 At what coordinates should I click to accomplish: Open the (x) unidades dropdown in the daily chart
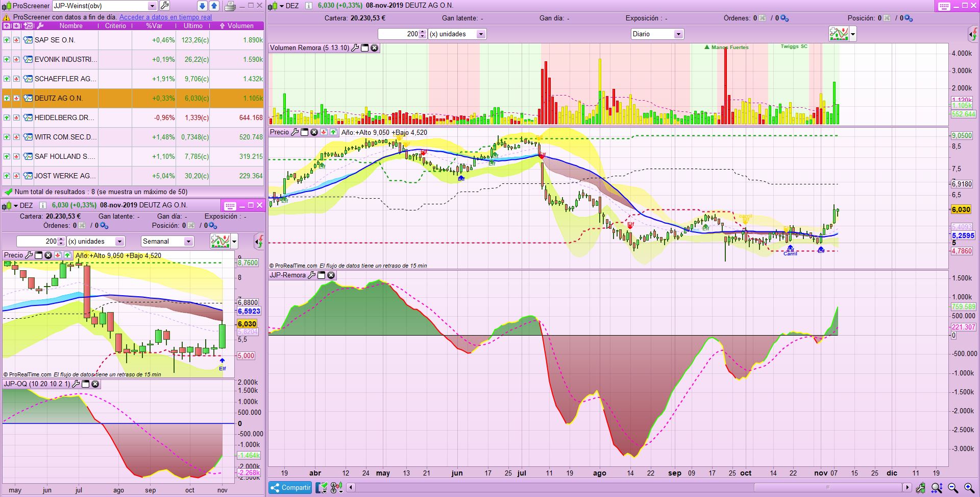(481, 34)
